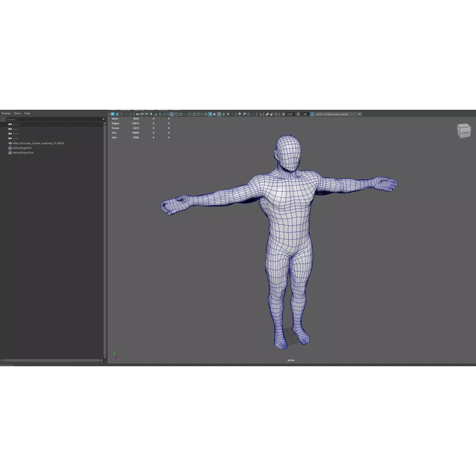The image size is (476, 476).
Task: Select the top camera in the Outliner
Action: point(15,129)
